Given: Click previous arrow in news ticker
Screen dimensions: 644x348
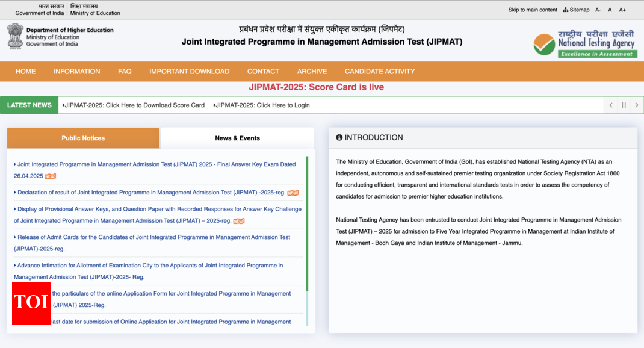Looking at the screenshot, I should (x=611, y=105).
